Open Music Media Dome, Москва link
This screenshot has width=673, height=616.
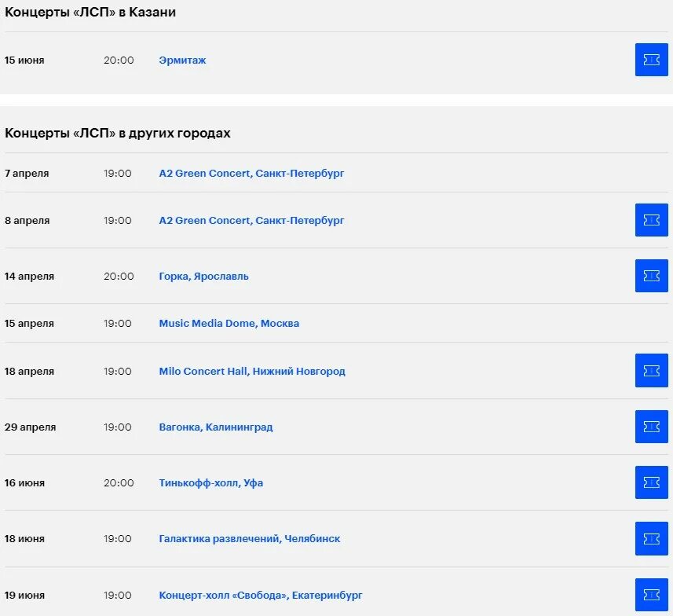point(229,324)
